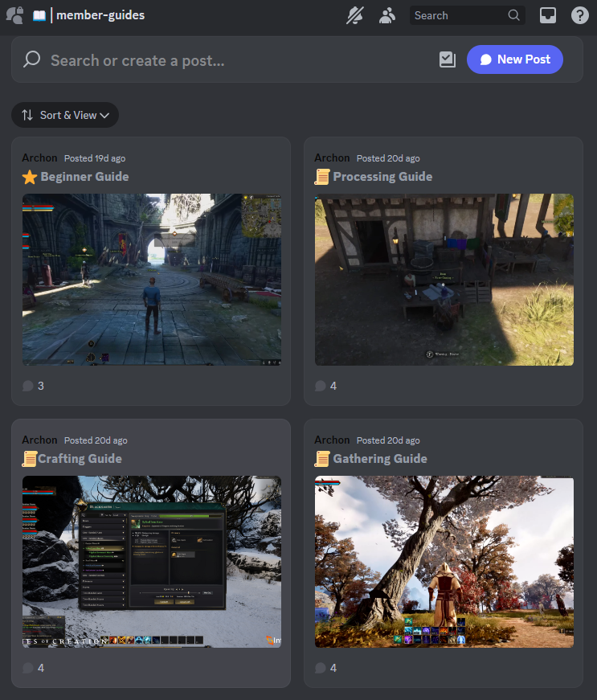The width and height of the screenshot is (597, 700).
Task: Open the Sort & View dropdown
Action: (65, 115)
